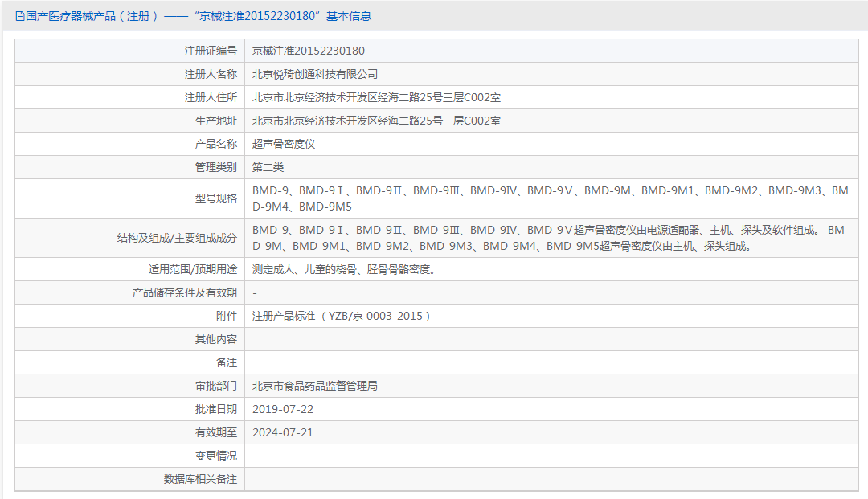Click the page title containing 京械注准20152230180
Image resolution: width=868 pixels, height=499 pixels.
[x=199, y=16]
